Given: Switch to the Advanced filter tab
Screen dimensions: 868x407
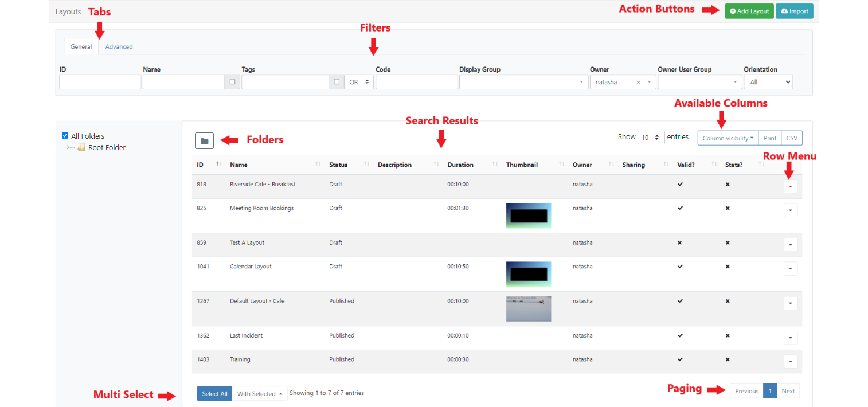Looking at the screenshot, I should click(x=119, y=47).
